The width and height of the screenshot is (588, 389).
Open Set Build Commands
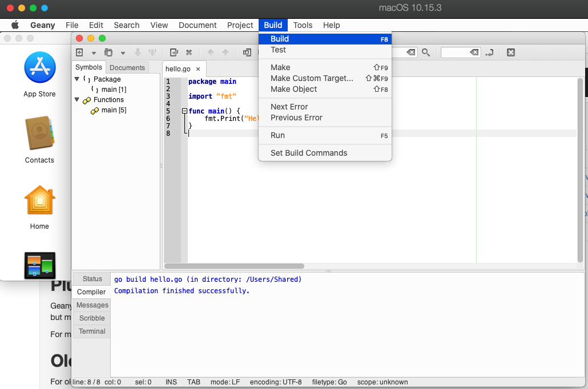point(325,153)
